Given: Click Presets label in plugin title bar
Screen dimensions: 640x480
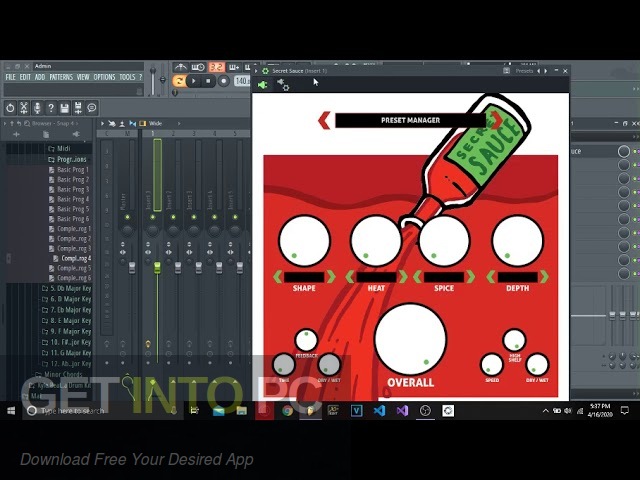Looking at the screenshot, I should 524,71.
